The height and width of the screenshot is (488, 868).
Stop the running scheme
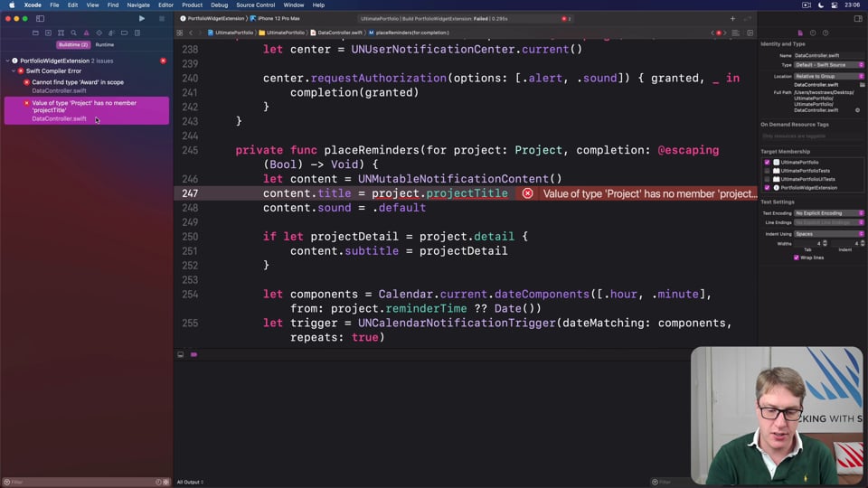tap(162, 18)
